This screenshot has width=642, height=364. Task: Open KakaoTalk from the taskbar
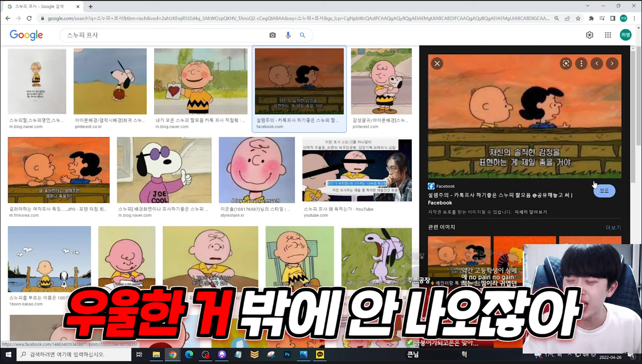(320, 355)
